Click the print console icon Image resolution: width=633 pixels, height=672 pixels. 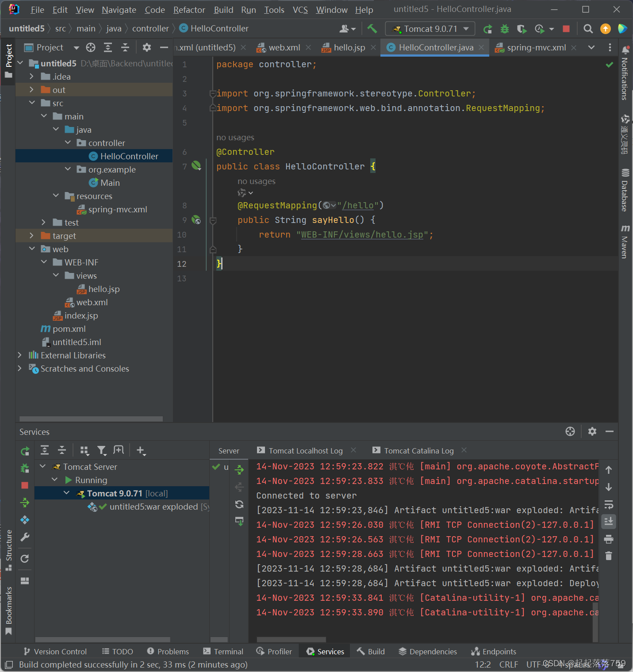pos(609,539)
